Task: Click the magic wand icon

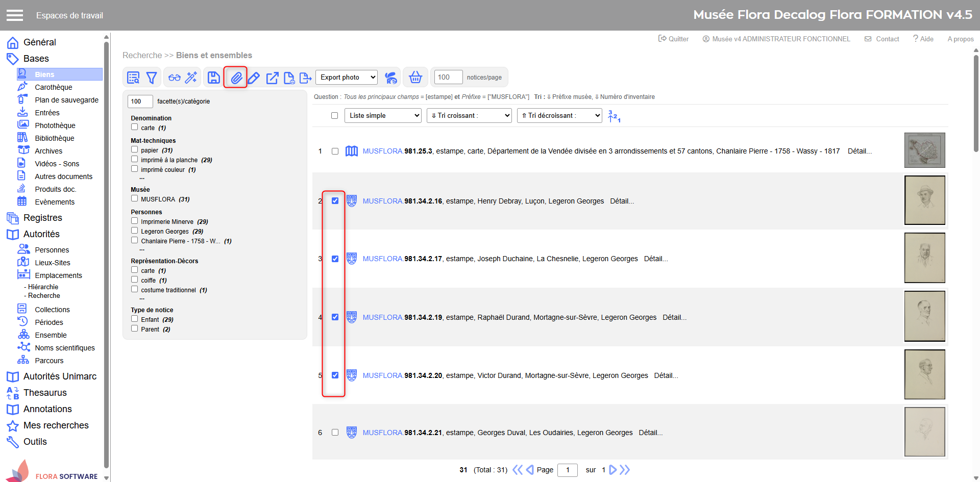Action: (191, 78)
